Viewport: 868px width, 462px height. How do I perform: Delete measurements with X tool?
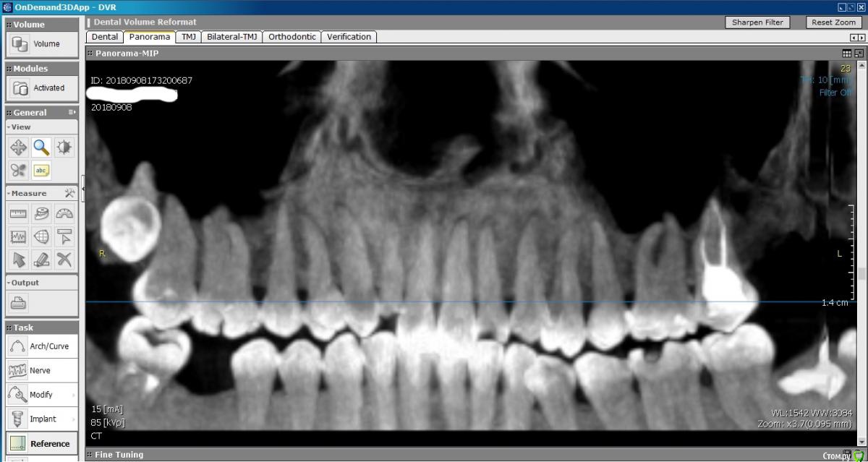click(x=64, y=259)
